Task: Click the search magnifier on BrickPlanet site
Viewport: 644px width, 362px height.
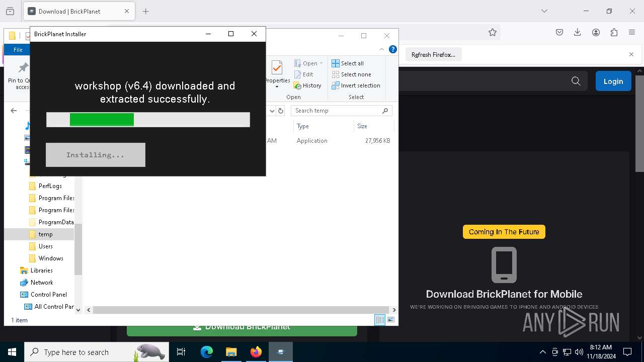Action: tap(576, 81)
